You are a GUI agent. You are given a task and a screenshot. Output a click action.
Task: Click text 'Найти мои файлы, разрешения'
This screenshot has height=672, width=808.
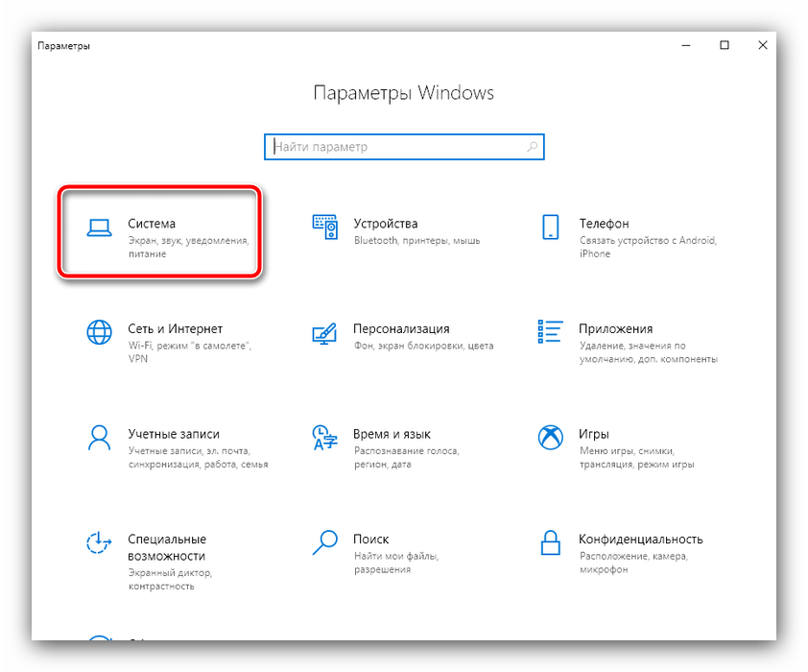[x=395, y=563]
